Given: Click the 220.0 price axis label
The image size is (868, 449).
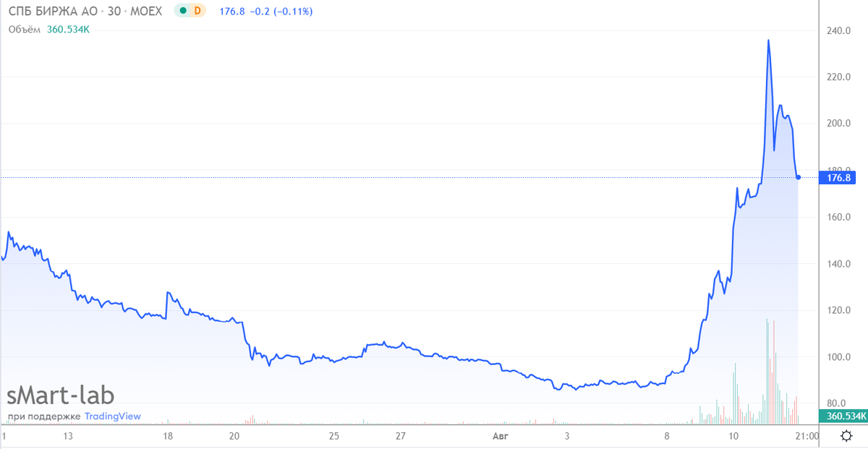Looking at the screenshot, I should (x=837, y=77).
